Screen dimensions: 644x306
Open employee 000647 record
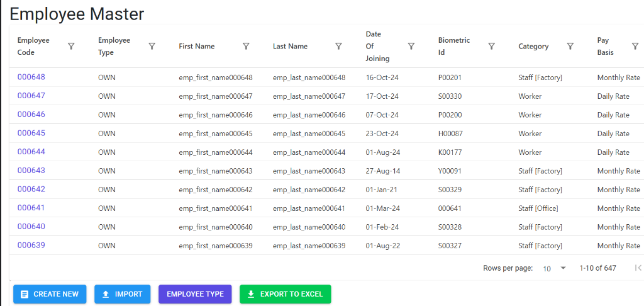31,96
